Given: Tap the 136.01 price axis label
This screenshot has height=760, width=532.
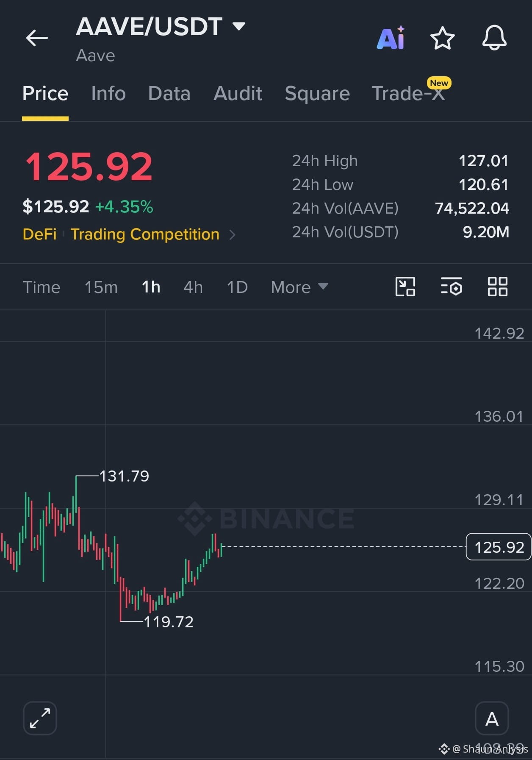Looking at the screenshot, I should point(499,416).
